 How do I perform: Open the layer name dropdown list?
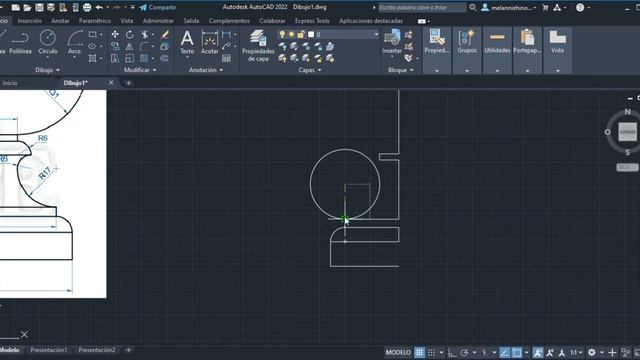click(x=376, y=34)
